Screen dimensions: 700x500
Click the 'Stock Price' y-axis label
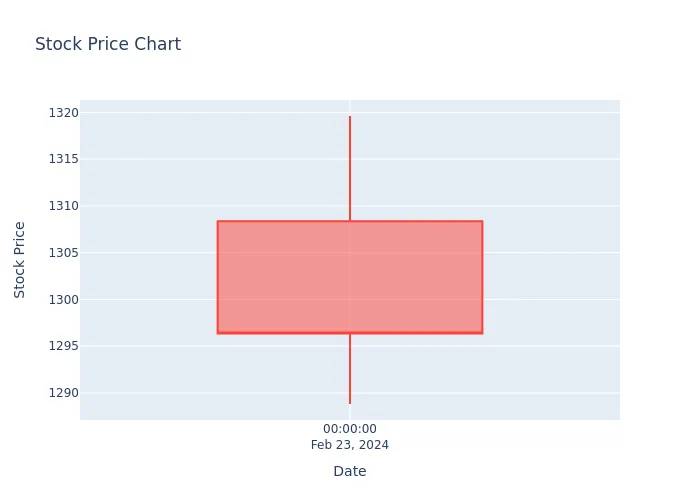click(x=19, y=260)
